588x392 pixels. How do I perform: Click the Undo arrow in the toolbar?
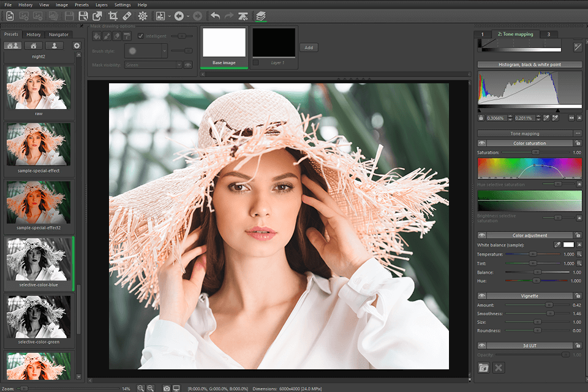click(214, 15)
